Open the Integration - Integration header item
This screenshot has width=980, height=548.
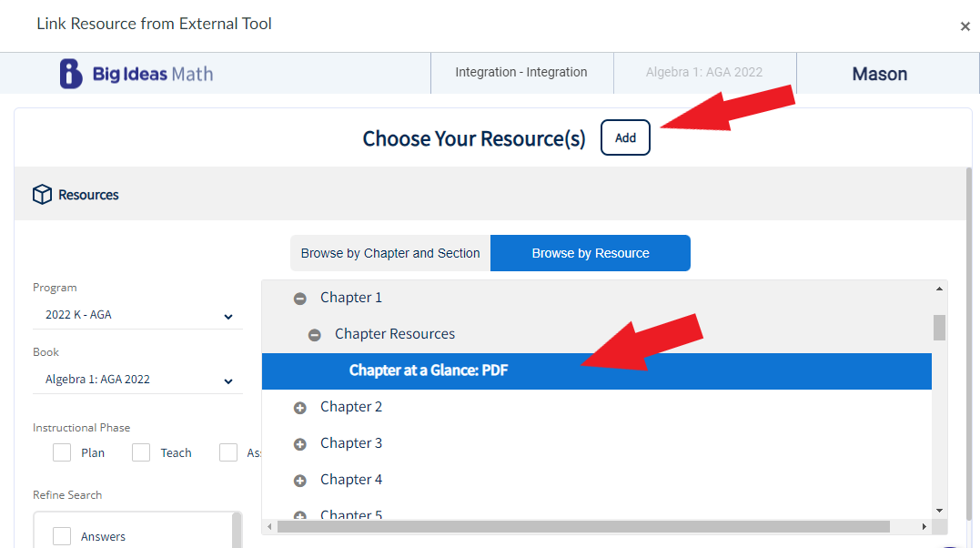[x=521, y=73]
